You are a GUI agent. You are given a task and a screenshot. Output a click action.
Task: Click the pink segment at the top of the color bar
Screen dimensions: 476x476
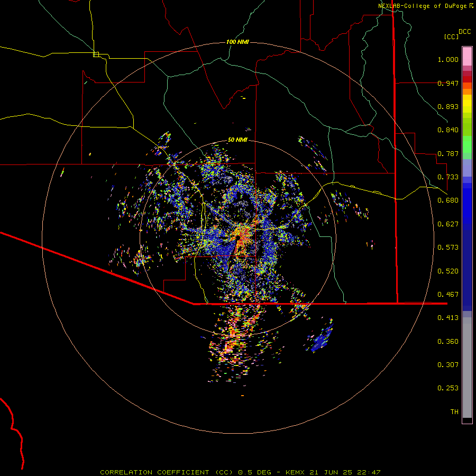[x=467, y=57]
